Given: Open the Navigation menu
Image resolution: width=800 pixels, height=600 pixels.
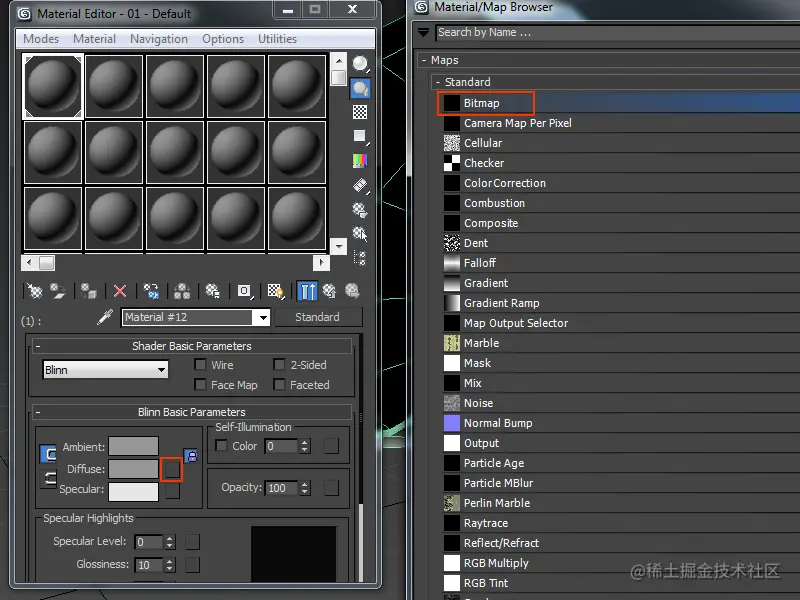Looking at the screenshot, I should click(x=159, y=39).
